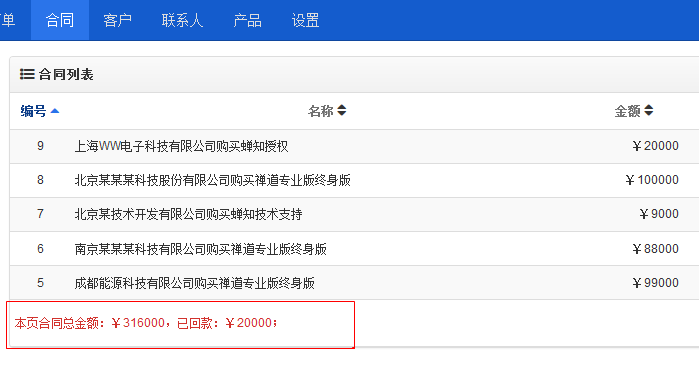Select contract number 7 cell

tap(40, 214)
